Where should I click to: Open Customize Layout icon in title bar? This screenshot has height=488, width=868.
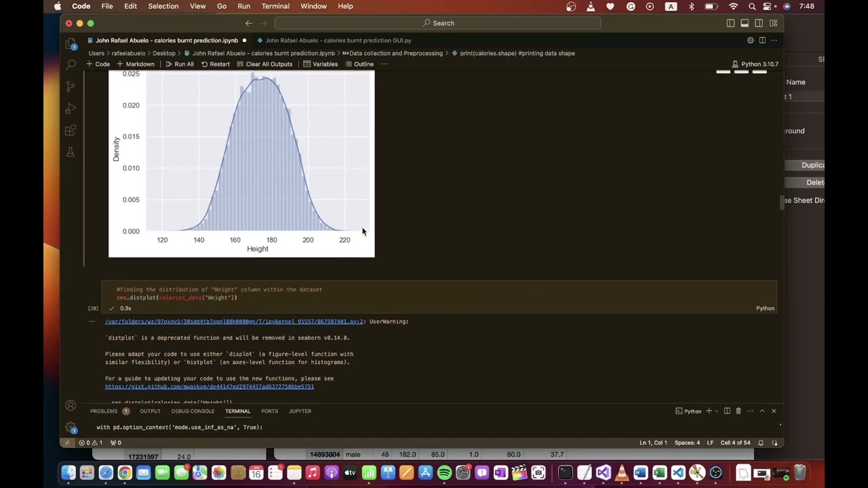773,23
